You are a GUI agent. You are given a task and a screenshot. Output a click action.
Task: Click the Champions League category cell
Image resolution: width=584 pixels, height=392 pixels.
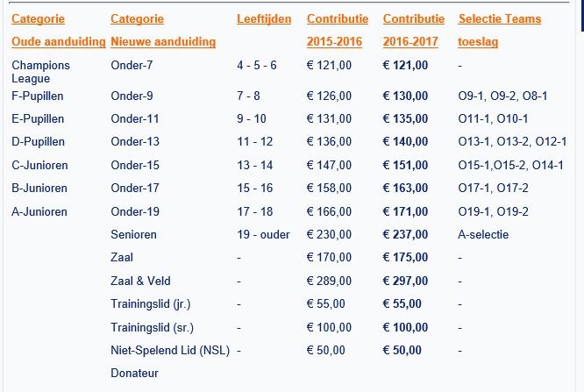40,71
